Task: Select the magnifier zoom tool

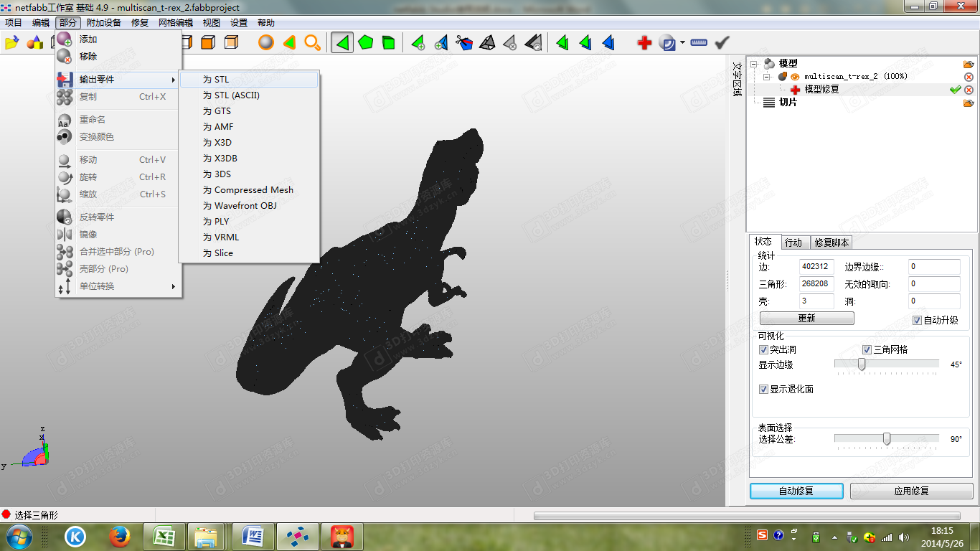Action: coord(312,42)
